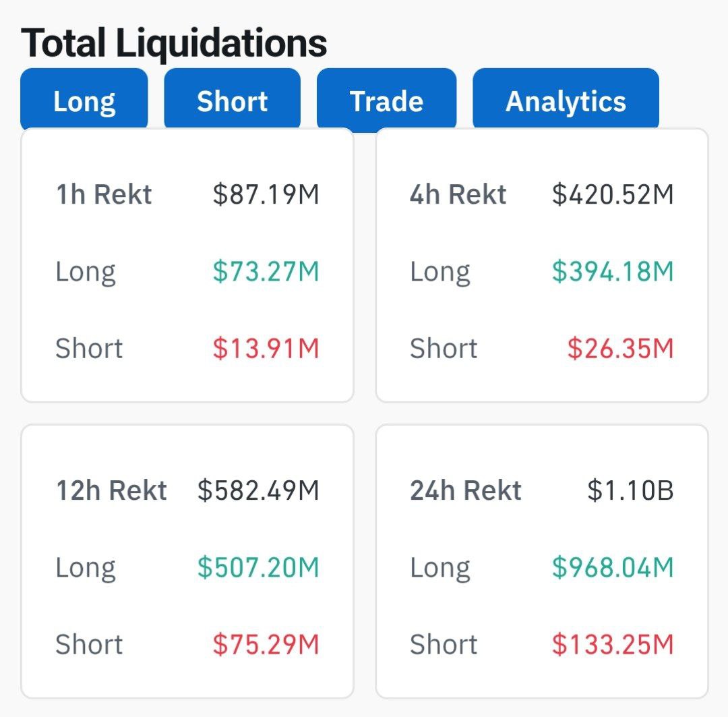
Task: Click 4h long value $394.18M
Action: click(613, 272)
